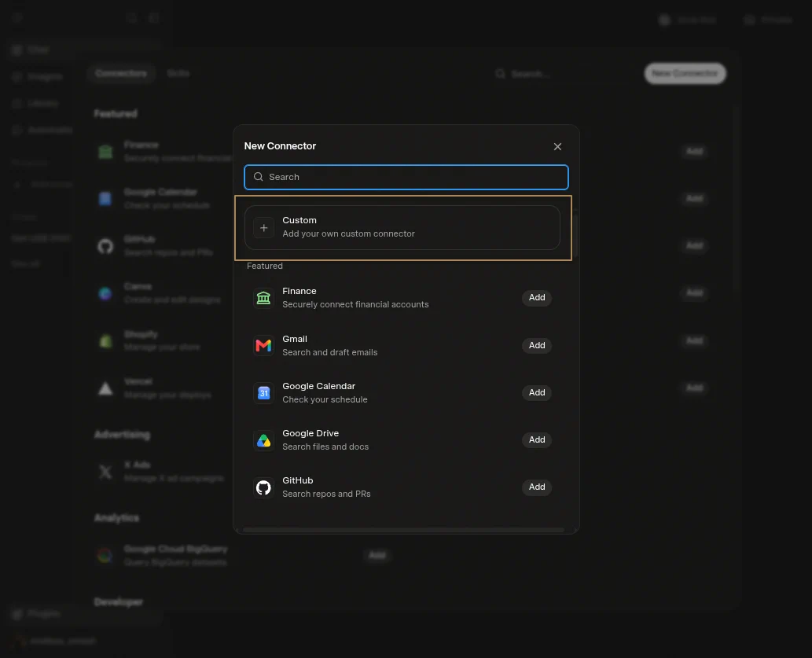Select 'Securely connect financial accounts' text
Viewport: 812px width, 658px height.
coord(355,305)
